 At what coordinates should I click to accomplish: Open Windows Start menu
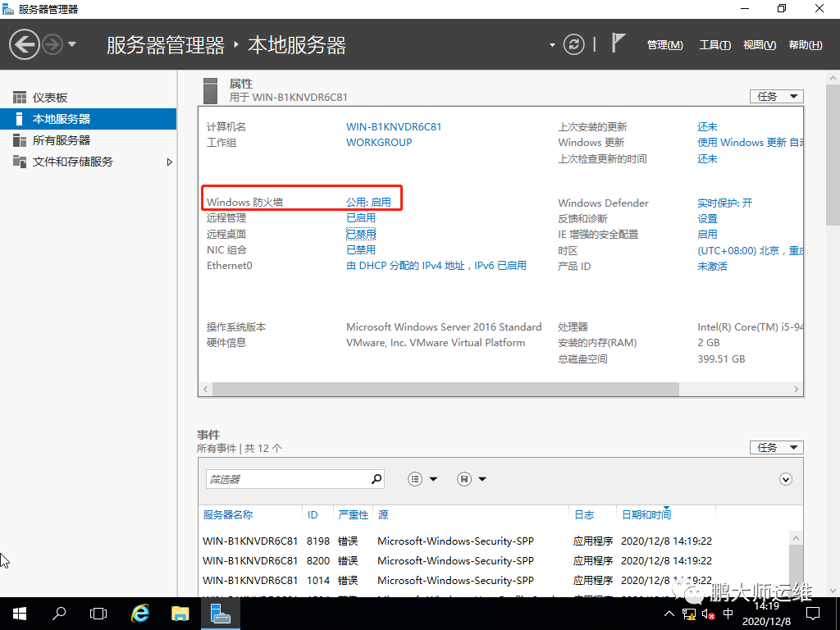click(20, 614)
